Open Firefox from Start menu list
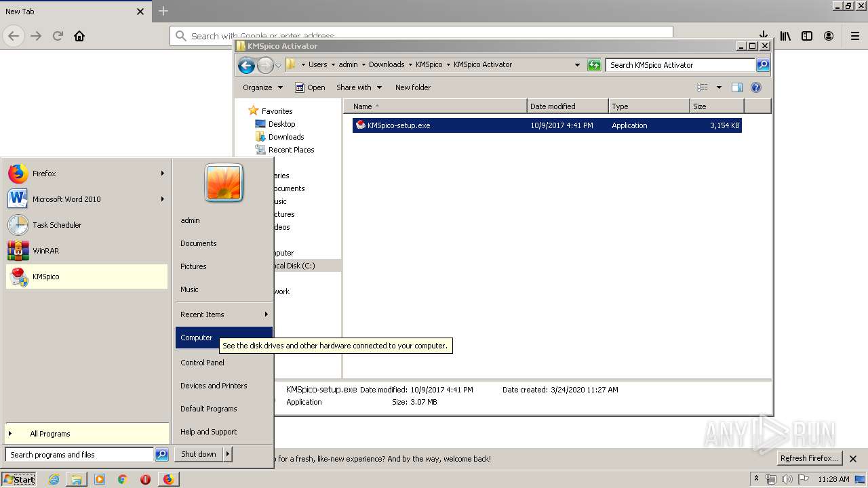This screenshot has height=488, width=868. point(86,174)
